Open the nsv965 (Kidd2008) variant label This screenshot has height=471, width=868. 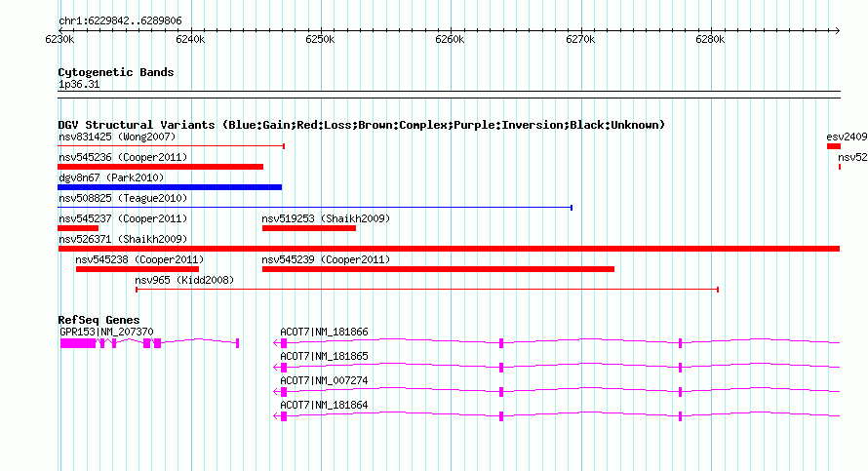coord(184,280)
